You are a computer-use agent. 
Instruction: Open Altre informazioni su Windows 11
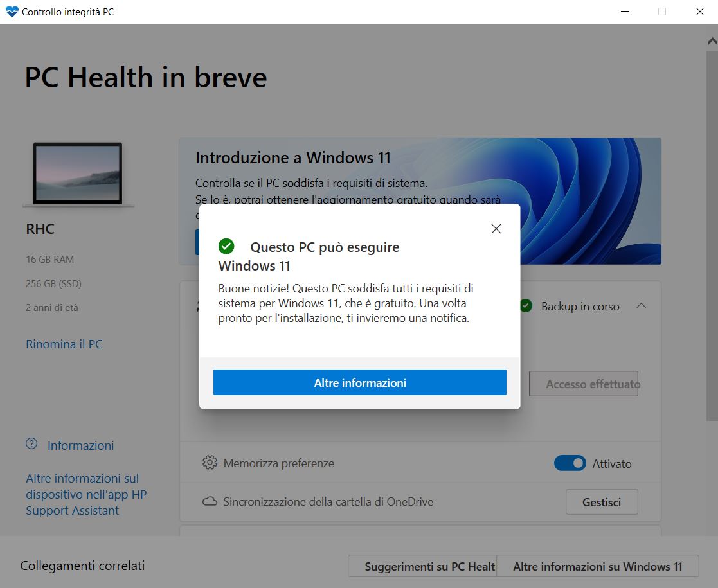597,566
